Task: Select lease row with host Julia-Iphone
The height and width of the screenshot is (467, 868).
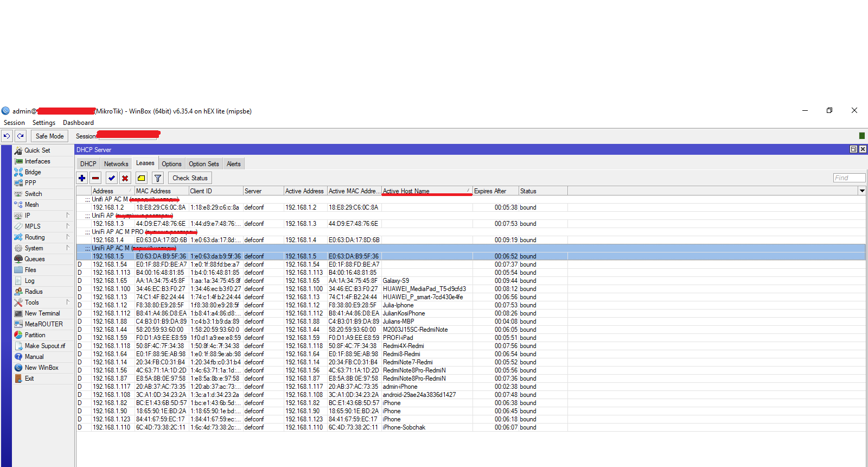Action: (x=471, y=305)
